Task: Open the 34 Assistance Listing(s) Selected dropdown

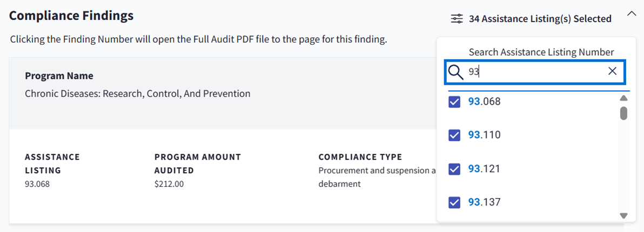Action: [x=540, y=19]
